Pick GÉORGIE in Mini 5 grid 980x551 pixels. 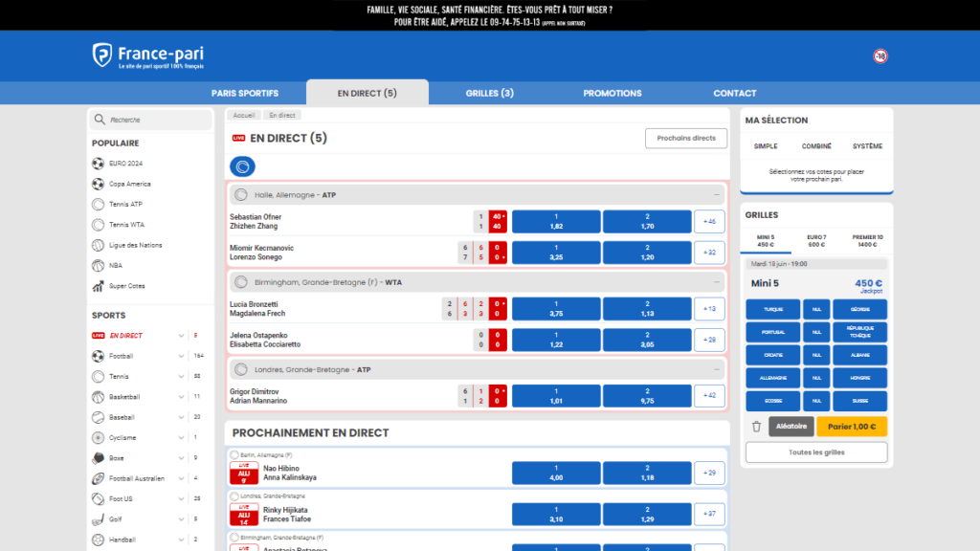[860, 309]
